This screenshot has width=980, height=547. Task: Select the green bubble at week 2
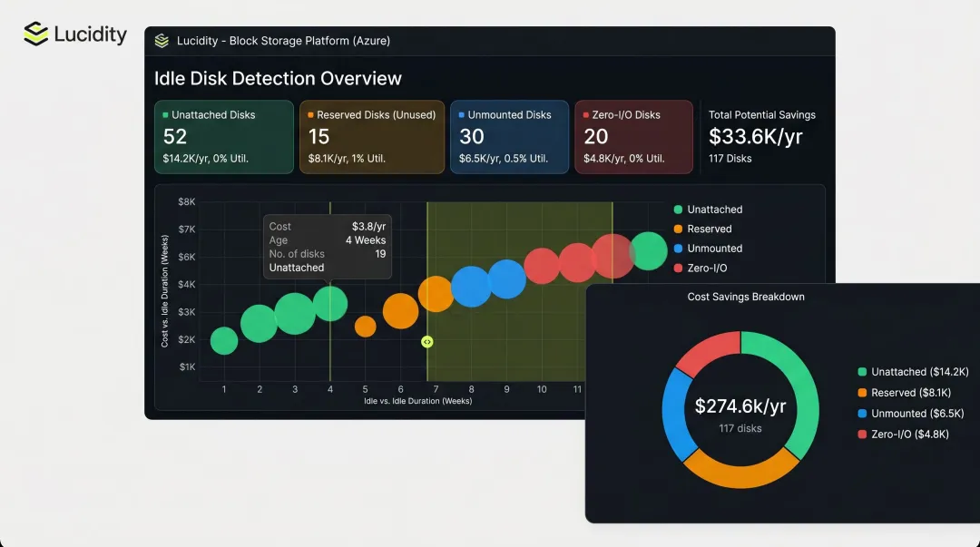coord(259,324)
